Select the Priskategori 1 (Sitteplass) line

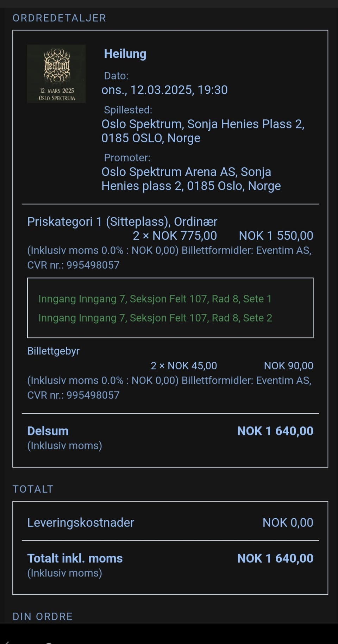(x=122, y=221)
